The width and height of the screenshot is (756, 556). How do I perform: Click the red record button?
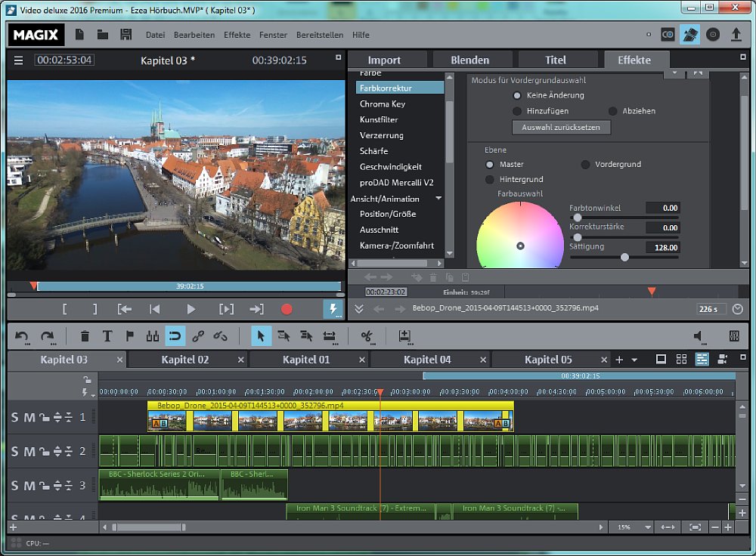[287, 309]
